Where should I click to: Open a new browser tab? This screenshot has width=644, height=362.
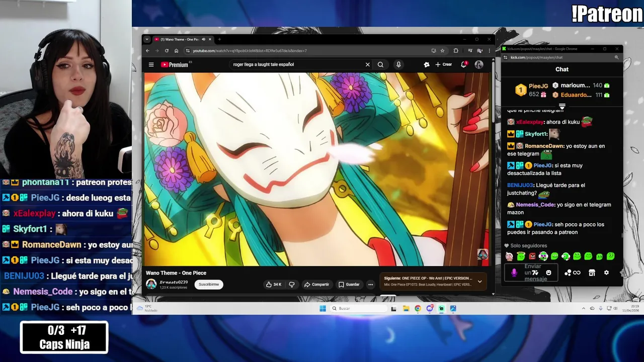219,39
